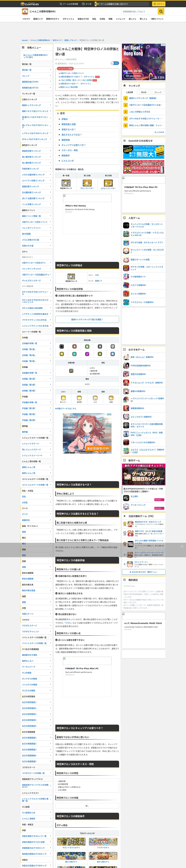Open the Nyanko Daisensou wiki cat logo
The width and height of the screenshot is (186, 868).
coord(25,11)
